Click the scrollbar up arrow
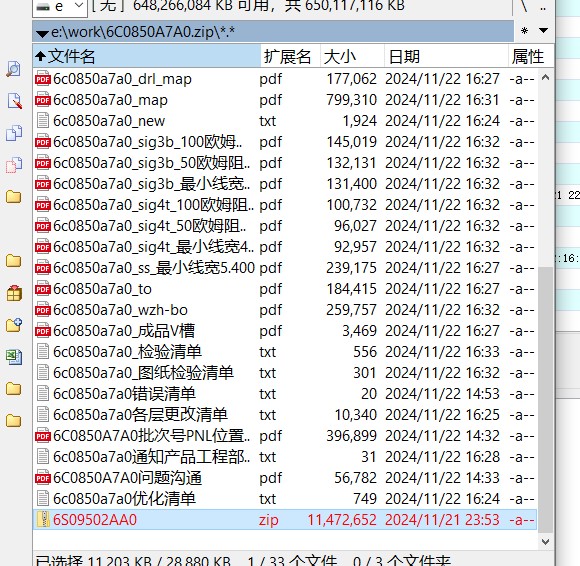This screenshot has height=566, width=580. point(545,78)
